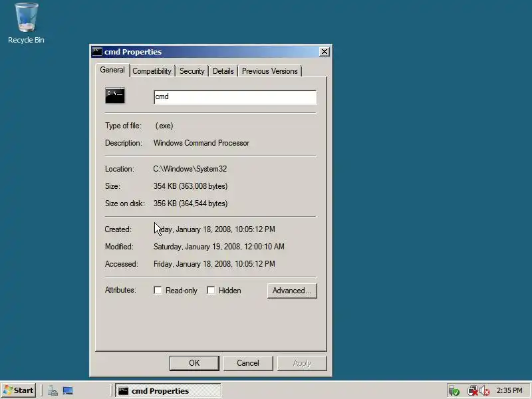Click the cmd file name field

pos(235,97)
